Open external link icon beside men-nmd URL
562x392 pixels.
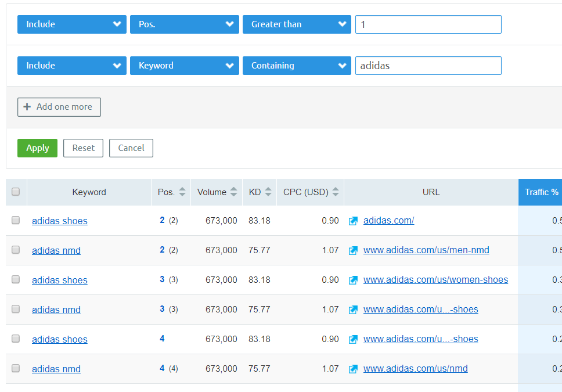point(353,251)
